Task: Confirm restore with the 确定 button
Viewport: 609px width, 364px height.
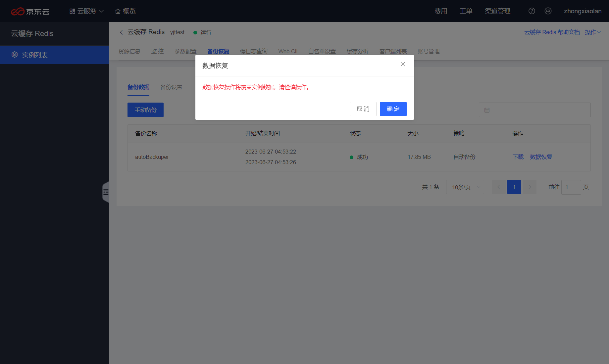Action: 393,109
